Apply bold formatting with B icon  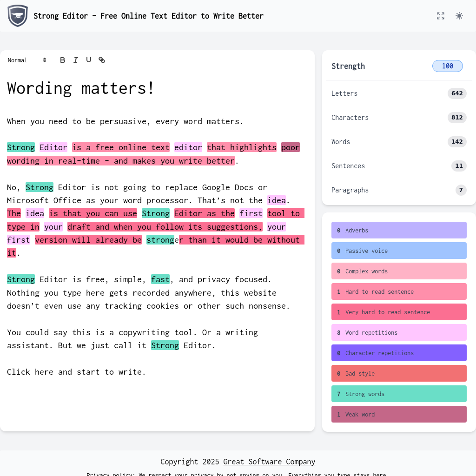tap(63, 60)
